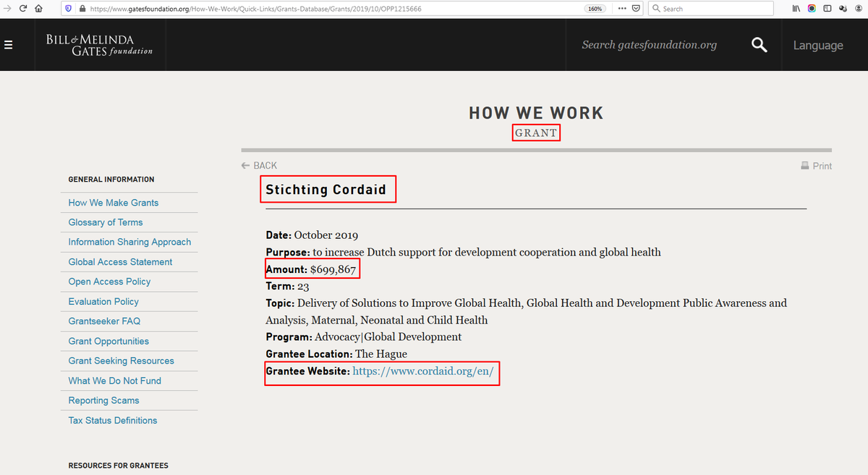Viewport: 868px width, 475px height.
Task: Reload the current page
Action: (x=22, y=9)
